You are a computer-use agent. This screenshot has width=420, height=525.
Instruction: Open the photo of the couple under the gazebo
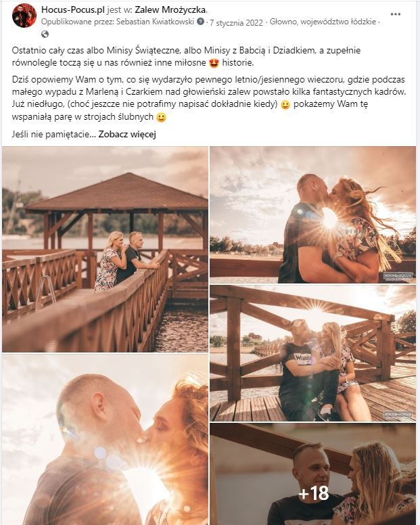pos(105,250)
